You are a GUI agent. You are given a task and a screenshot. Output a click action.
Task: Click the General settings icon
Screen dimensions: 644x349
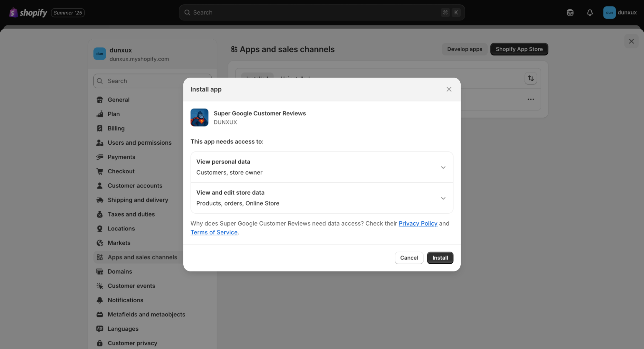100,100
